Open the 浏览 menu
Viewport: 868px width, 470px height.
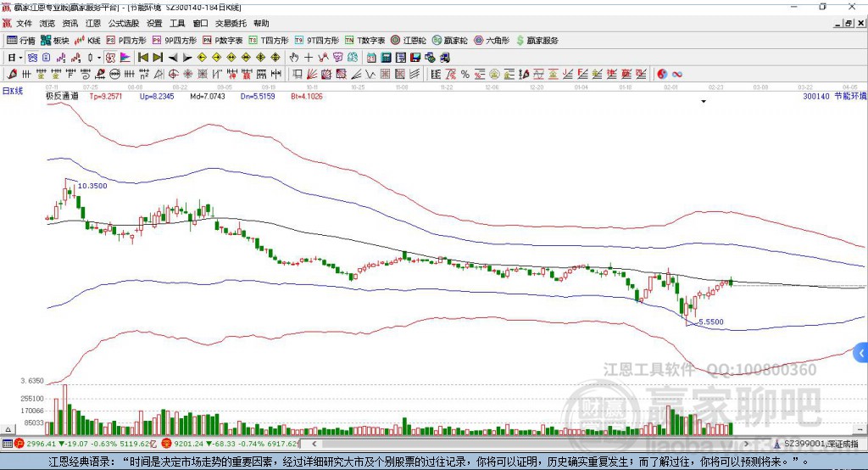click(x=47, y=23)
